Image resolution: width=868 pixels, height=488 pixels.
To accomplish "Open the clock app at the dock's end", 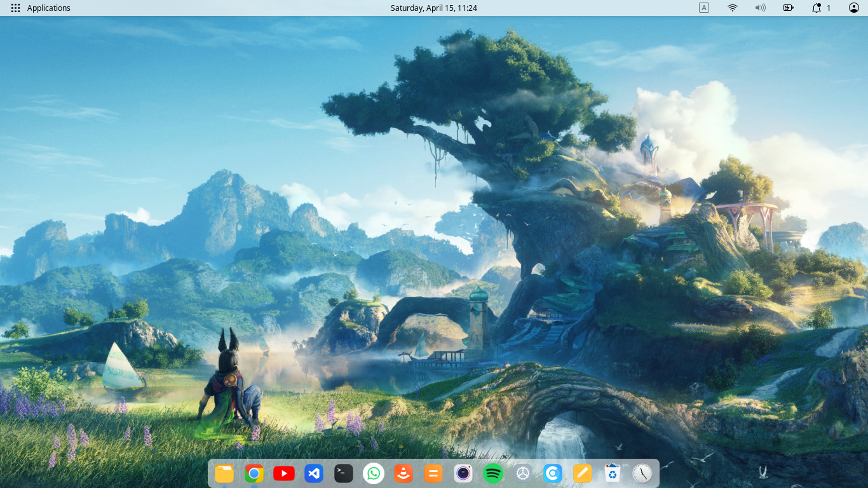I will 641,473.
